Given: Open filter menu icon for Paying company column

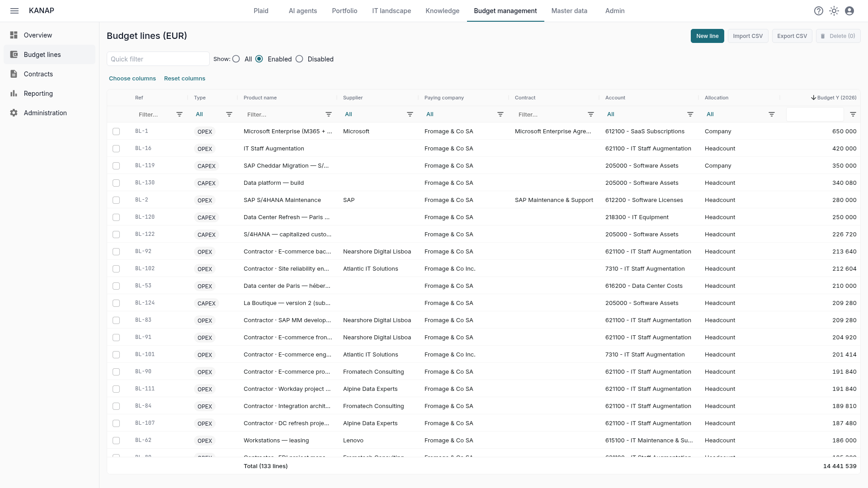Looking at the screenshot, I should point(500,114).
